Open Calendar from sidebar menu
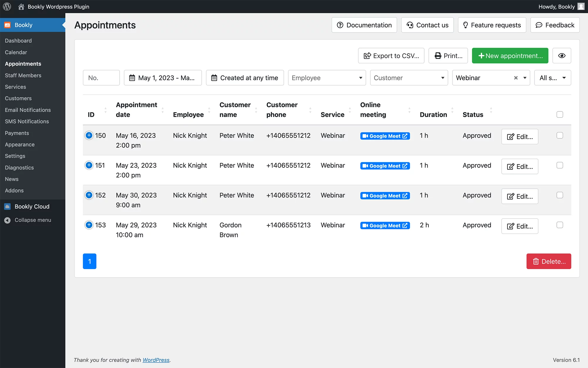 pyautogui.click(x=16, y=52)
